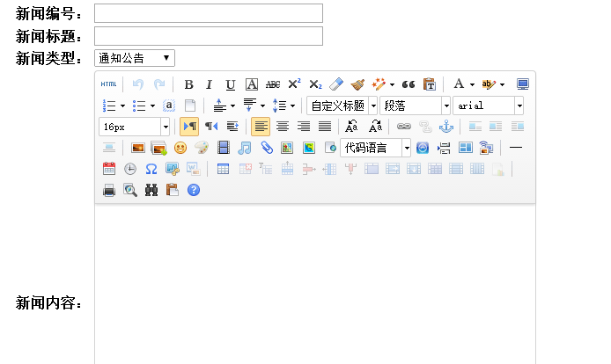
Task: Toggle superscript formatting
Action: [294, 84]
